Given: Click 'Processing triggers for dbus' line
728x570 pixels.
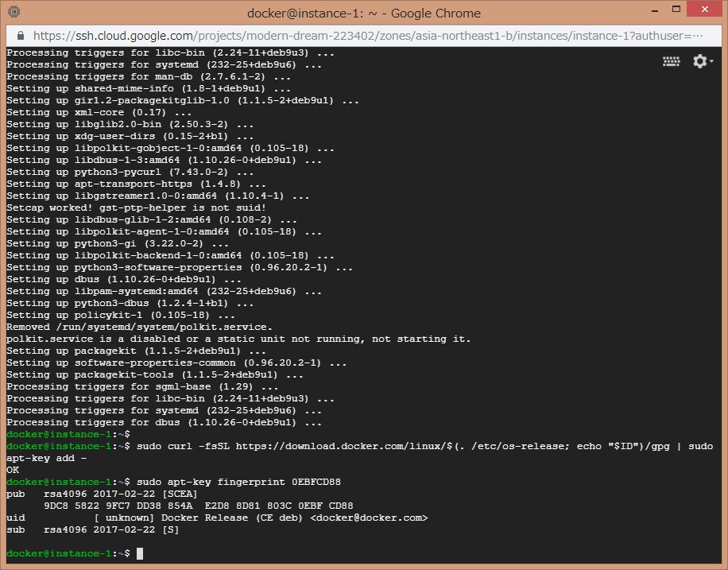Looking at the screenshot, I should (x=164, y=422).
